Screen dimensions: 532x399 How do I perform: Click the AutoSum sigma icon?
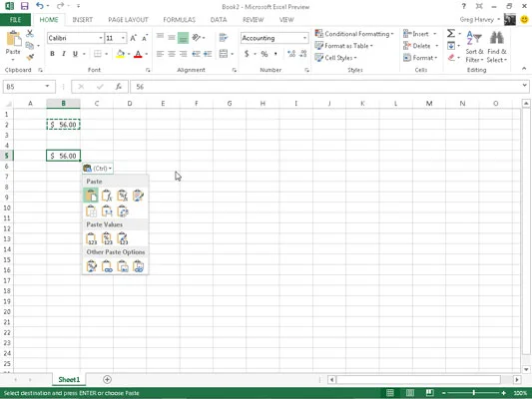pyautogui.click(x=450, y=33)
